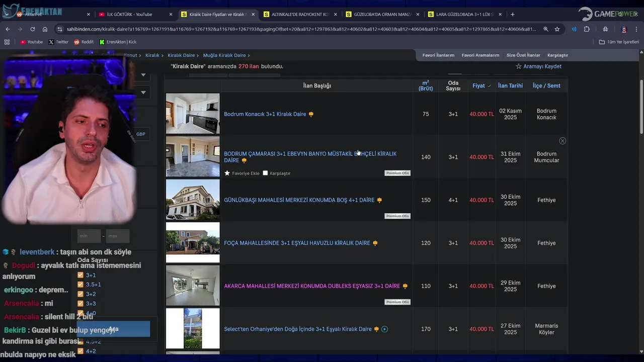644x362 pixels.
Task: Open the GÜNLÜKBAŞI villa photo thumbnail
Action: [x=193, y=200]
